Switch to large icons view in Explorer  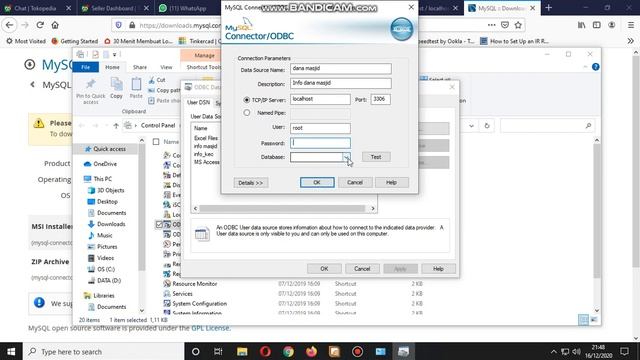tap(594, 320)
